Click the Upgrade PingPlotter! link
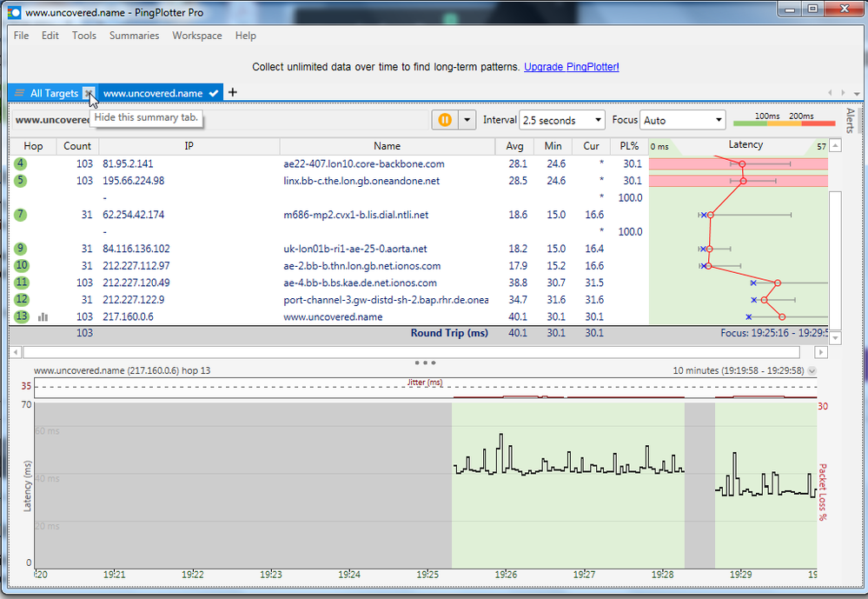 pos(571,67)
